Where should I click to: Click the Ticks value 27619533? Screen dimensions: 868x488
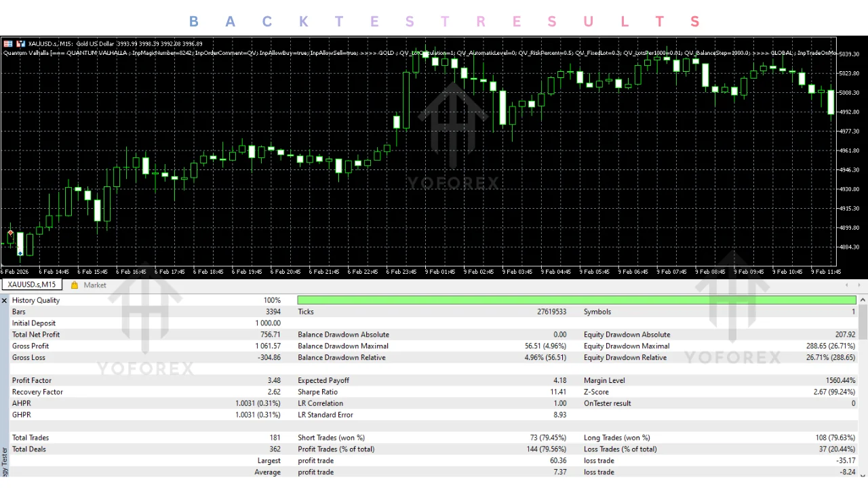pos(552,312)
